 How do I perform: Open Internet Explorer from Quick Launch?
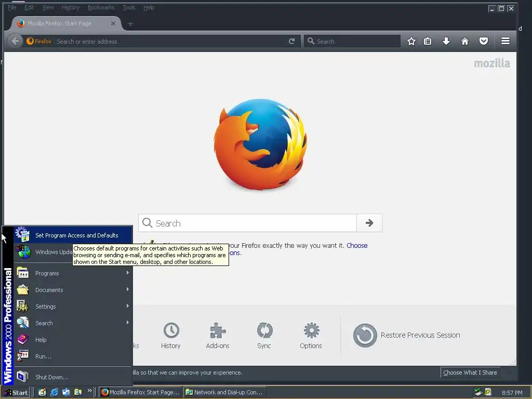click(x=54, y=392)
